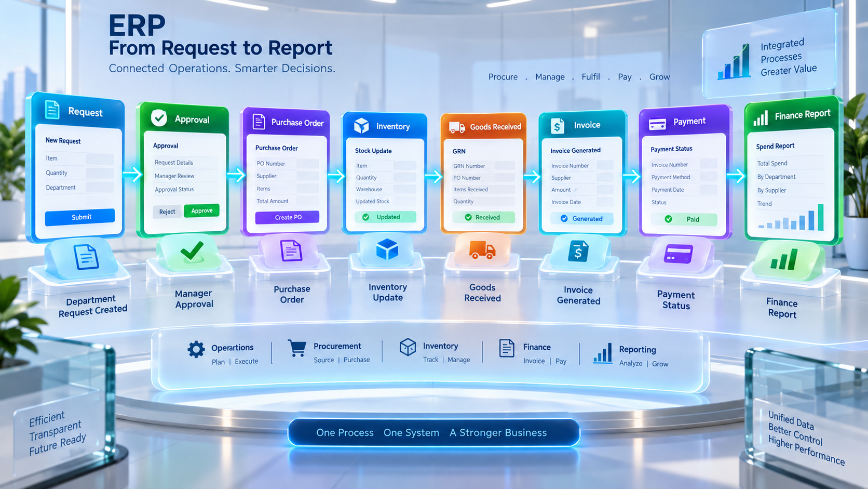Click the Inventory box icon in the bottom bar

coord(408,347)
